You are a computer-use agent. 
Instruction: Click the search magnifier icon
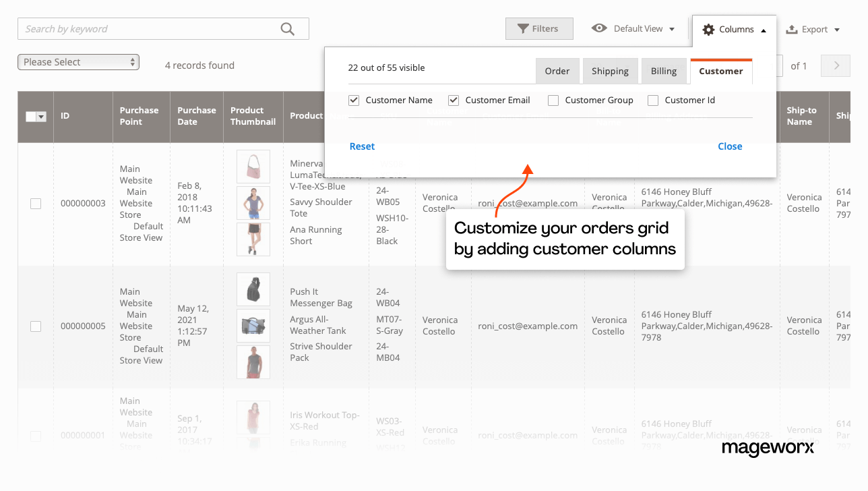288,29
